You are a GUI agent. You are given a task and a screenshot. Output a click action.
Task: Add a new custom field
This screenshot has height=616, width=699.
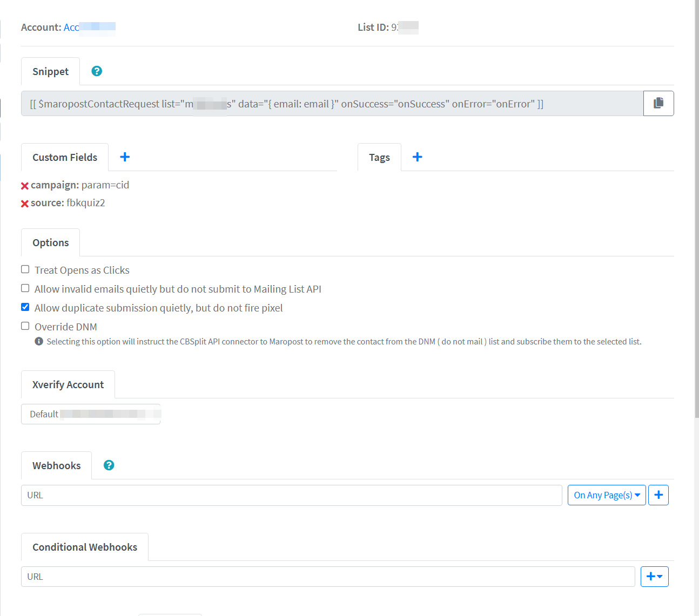click(125, 157)
